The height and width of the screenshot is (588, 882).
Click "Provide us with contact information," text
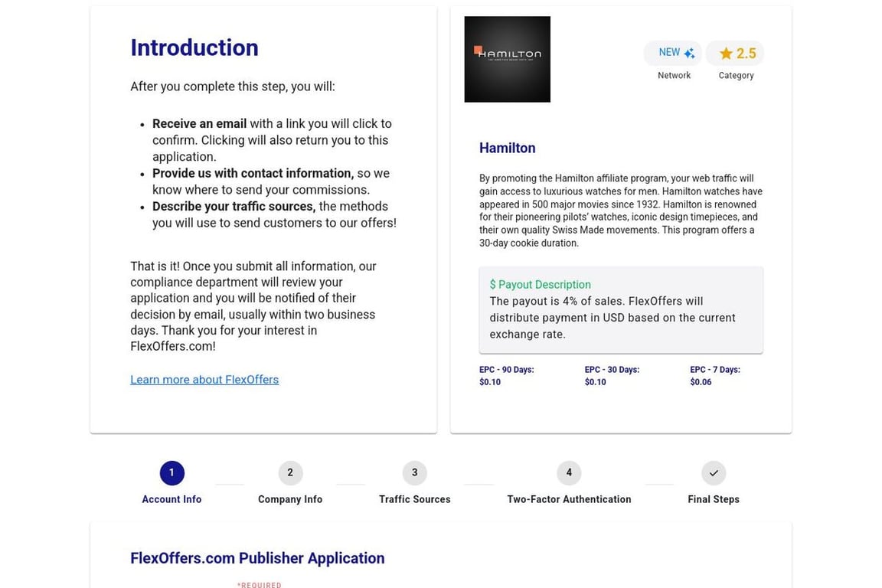(253, 173)
